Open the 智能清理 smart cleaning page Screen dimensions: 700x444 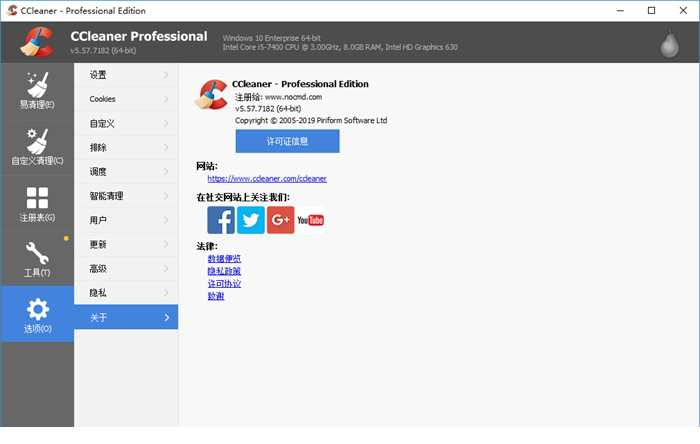pos(126,196)
